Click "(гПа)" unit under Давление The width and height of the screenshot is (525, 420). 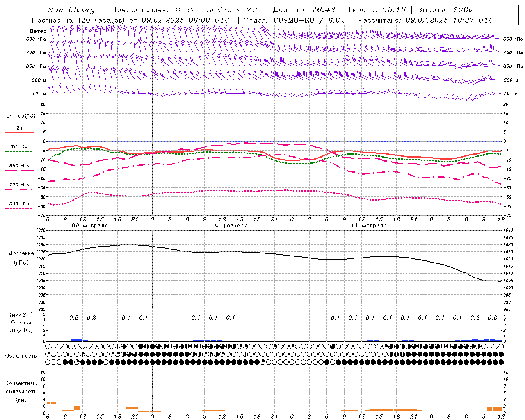click(x=21, y=262)
